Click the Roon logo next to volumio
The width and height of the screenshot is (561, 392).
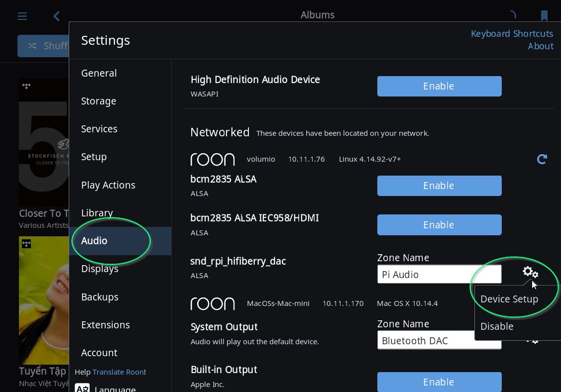(213, 160)
